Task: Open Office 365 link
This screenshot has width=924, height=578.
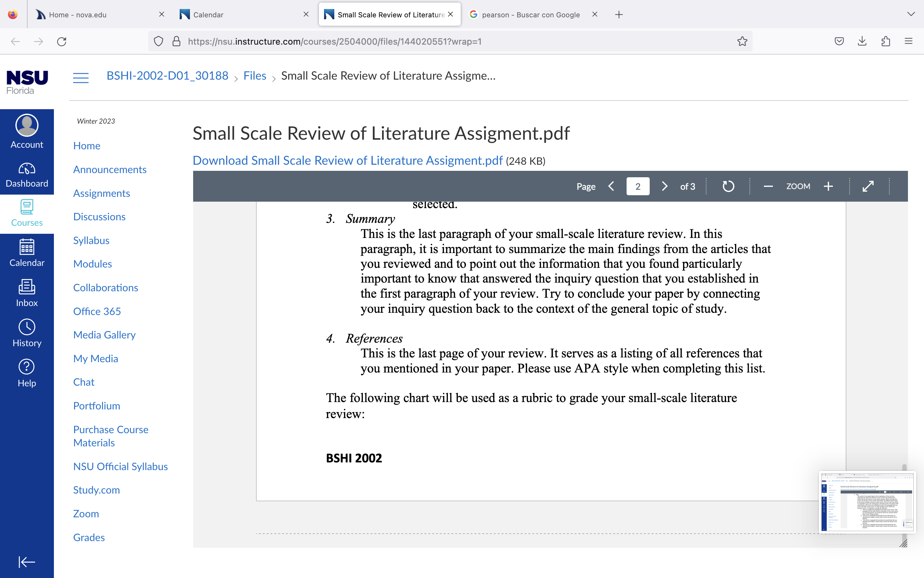Action: click(x=97, y=311)
